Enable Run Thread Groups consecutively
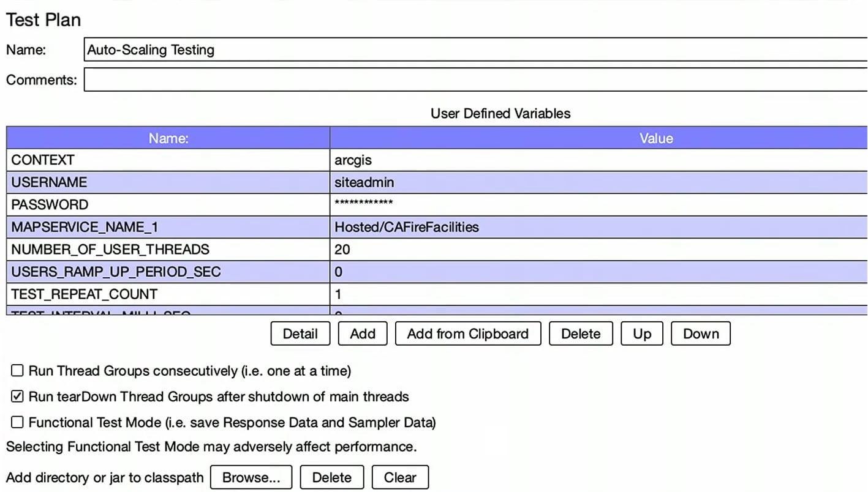Image resolution: width=868 pixels, height=492 pixels. click(x=17, y=370)
